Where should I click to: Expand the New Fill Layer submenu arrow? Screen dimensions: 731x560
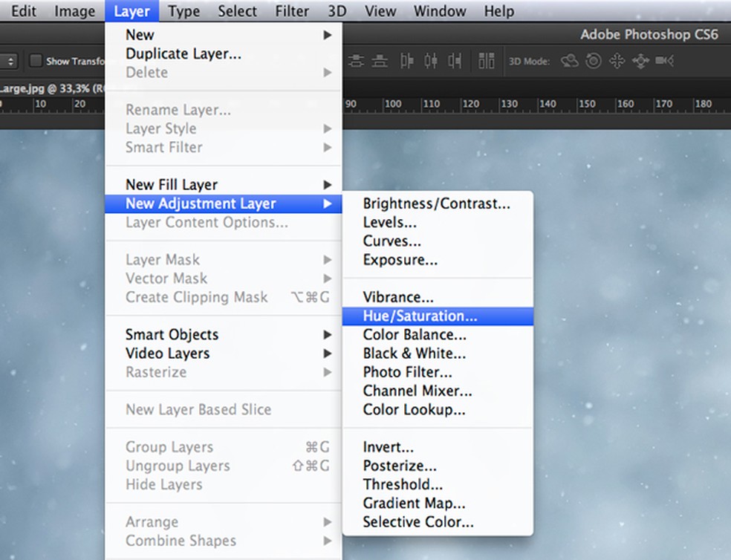(x=328, y=185)
